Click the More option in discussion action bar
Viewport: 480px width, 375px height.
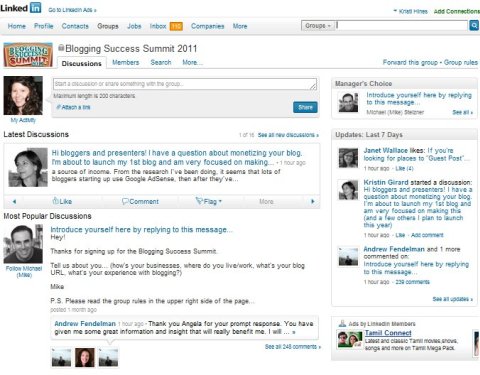point(266,201)
